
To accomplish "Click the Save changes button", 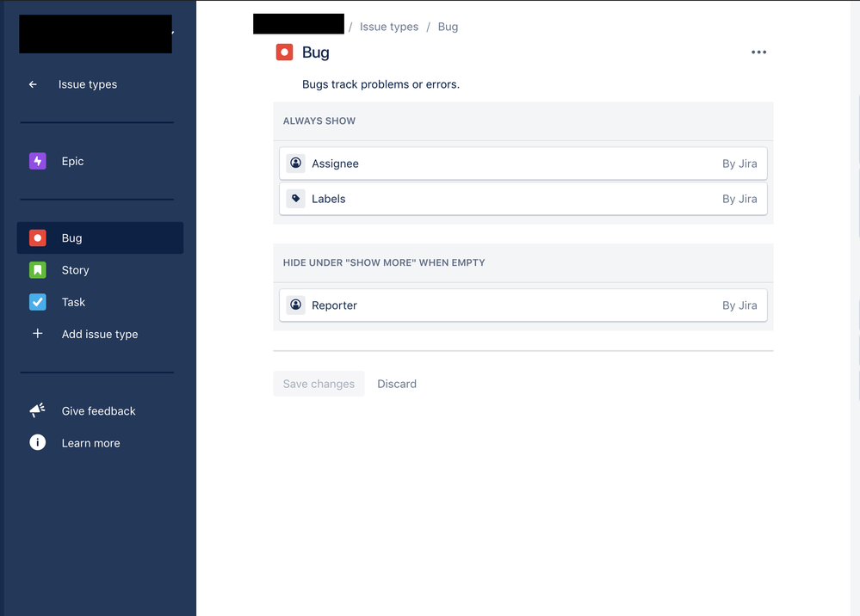I will tap(319, 384).
